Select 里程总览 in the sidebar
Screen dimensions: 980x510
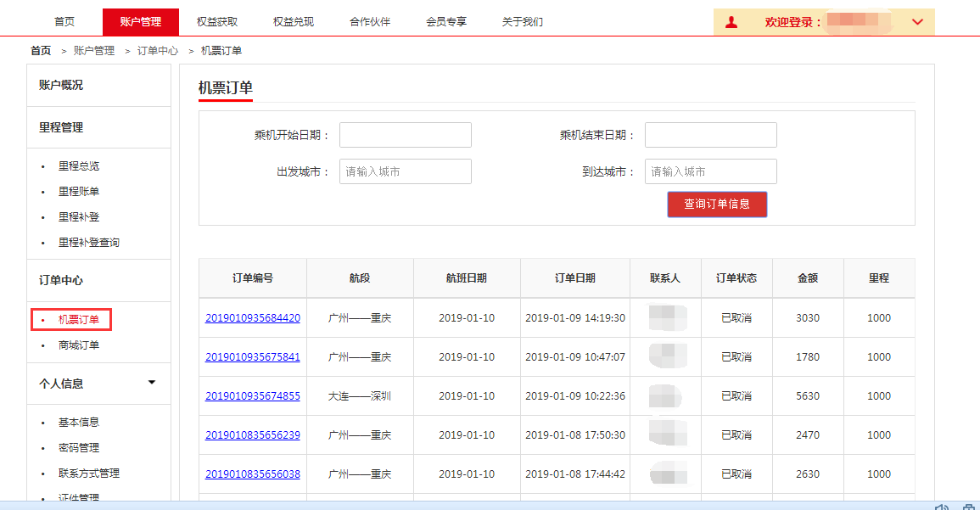79,166
